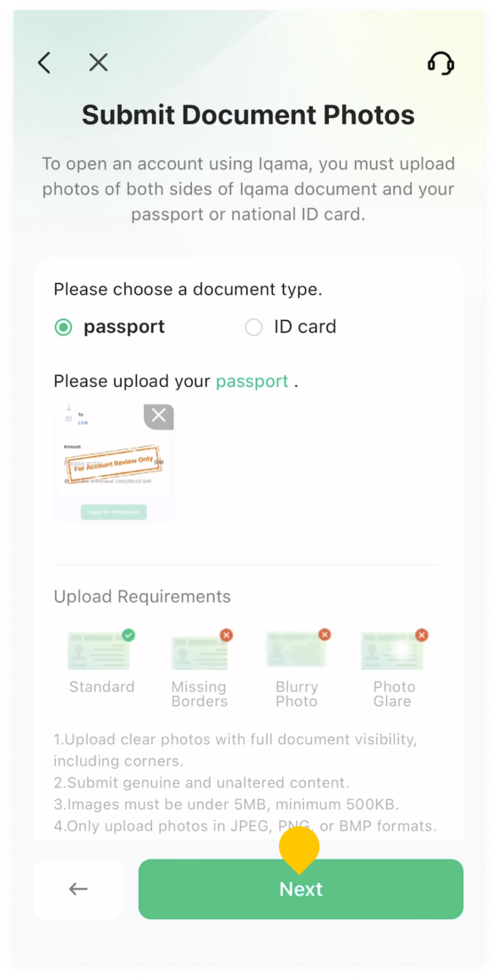Click the red X on Missing Borders
The height and width of the screenshot is (980, 497).
coord(227,635)
